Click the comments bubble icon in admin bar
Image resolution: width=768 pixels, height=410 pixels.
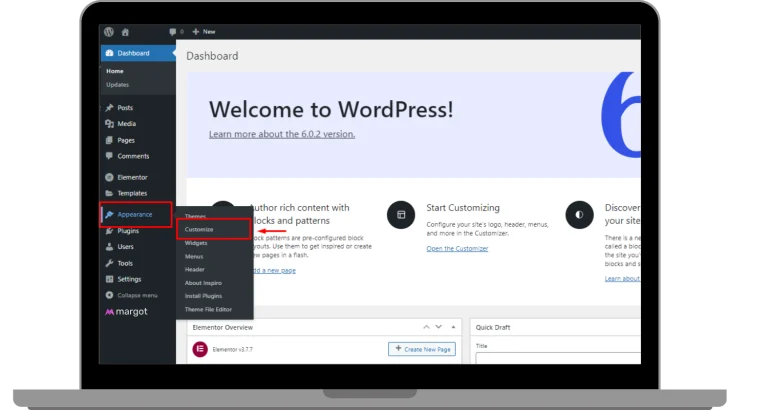(173, 32)
